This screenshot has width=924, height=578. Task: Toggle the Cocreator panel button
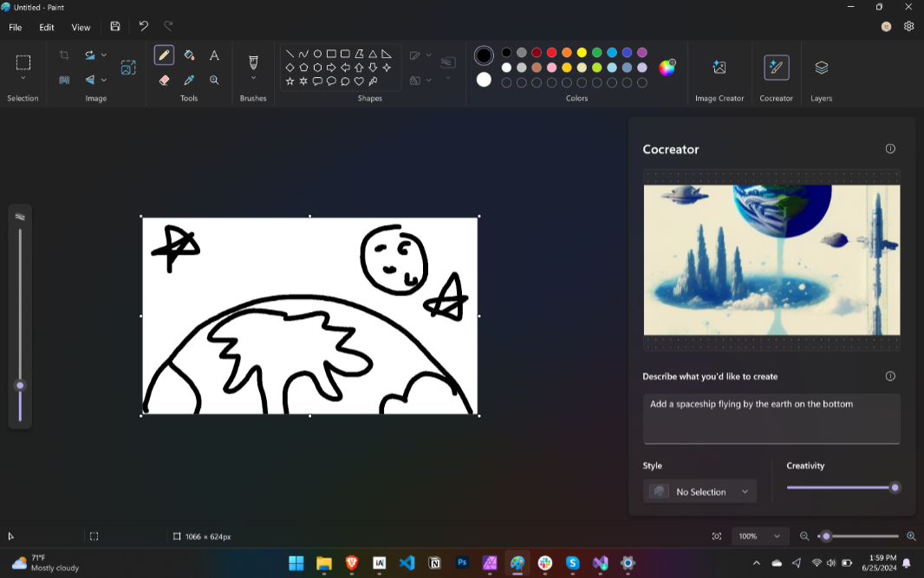click(x=776, y=68)
